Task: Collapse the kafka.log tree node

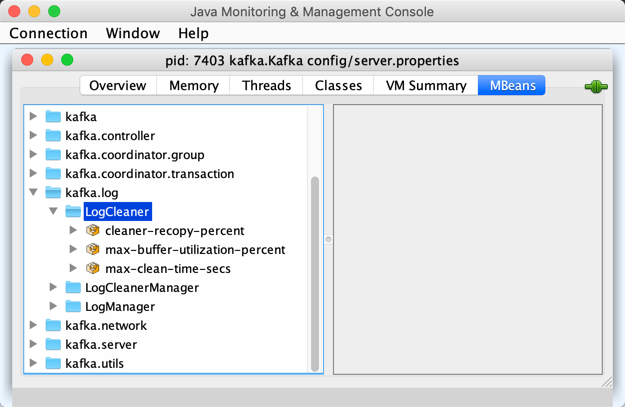Action: [x=34, y=193]
